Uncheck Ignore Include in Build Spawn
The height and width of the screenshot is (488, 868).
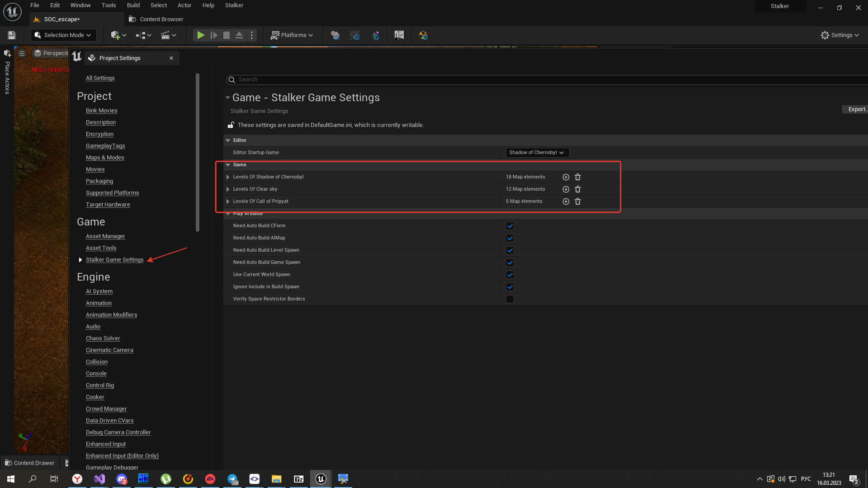(x=510, y=287)
